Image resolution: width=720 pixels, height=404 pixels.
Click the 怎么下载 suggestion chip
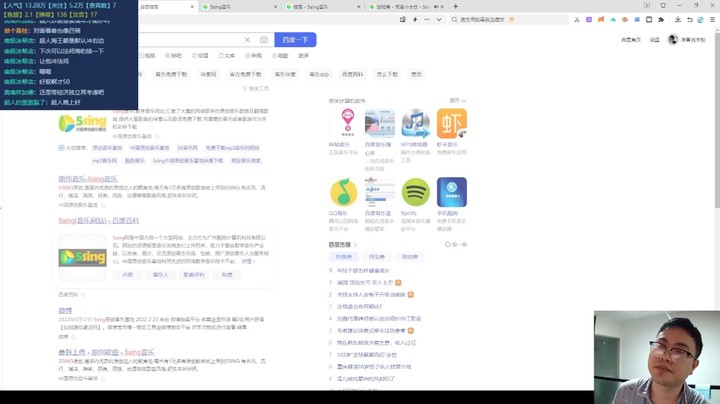point(387,74)
